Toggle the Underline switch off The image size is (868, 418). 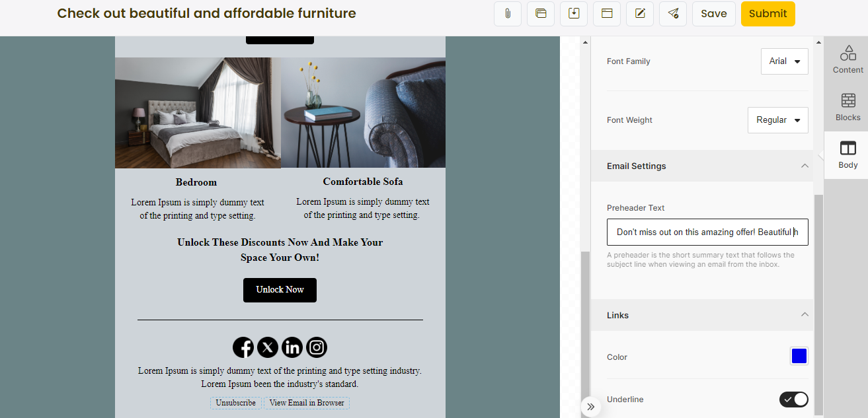[794, 400]
